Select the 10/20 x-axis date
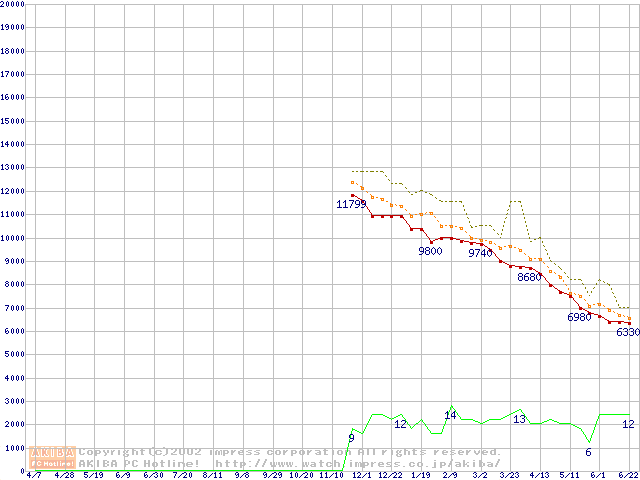This screenshot has width=640, height=480. [301, 476]
